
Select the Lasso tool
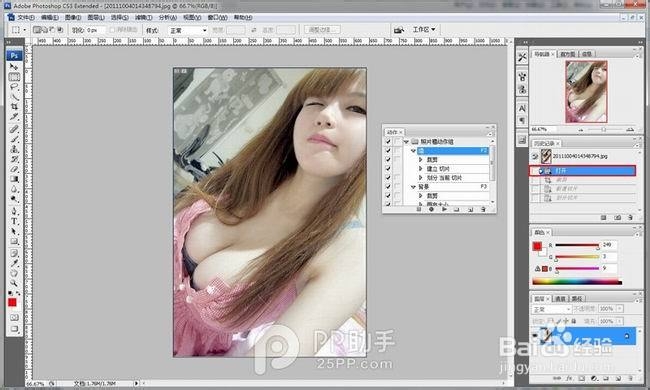pos(14,87)
